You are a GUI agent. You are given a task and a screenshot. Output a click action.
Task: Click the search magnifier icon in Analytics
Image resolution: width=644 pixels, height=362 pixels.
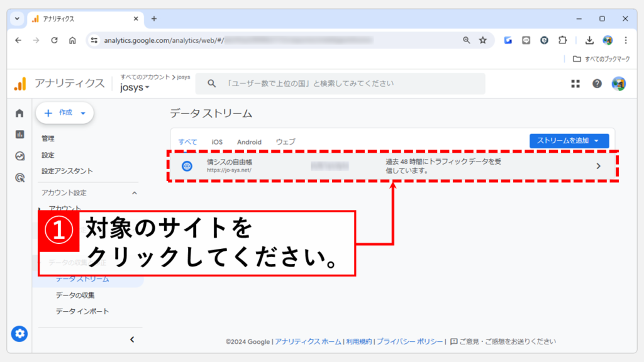[x=211, y=84]
